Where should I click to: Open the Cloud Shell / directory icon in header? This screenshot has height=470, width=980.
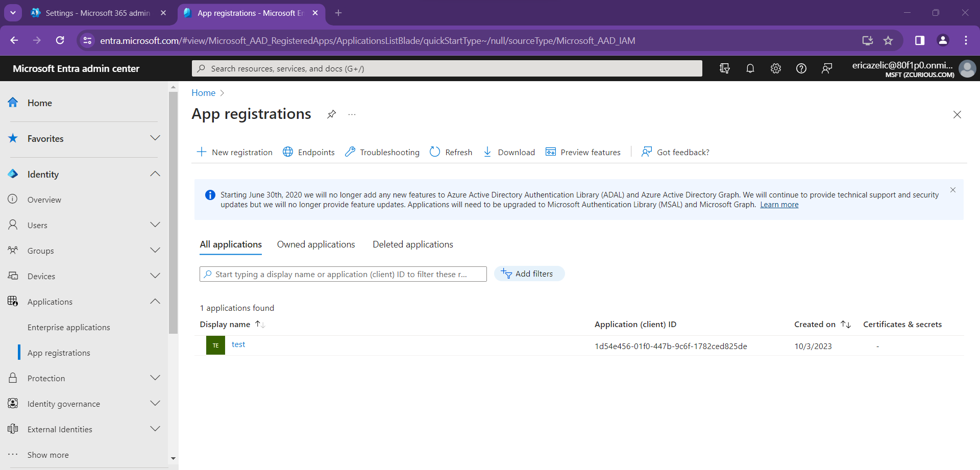point(725,68)
